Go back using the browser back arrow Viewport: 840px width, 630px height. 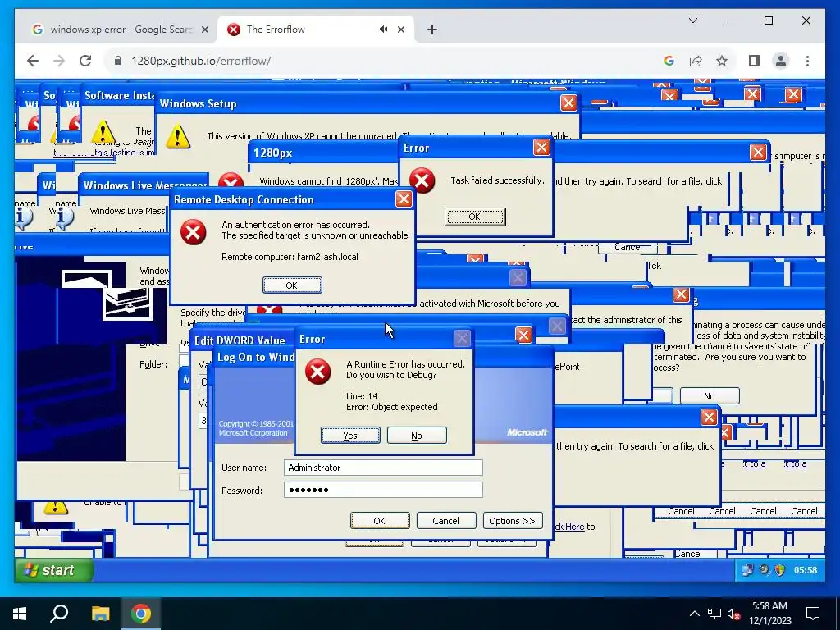pos(33,61)
